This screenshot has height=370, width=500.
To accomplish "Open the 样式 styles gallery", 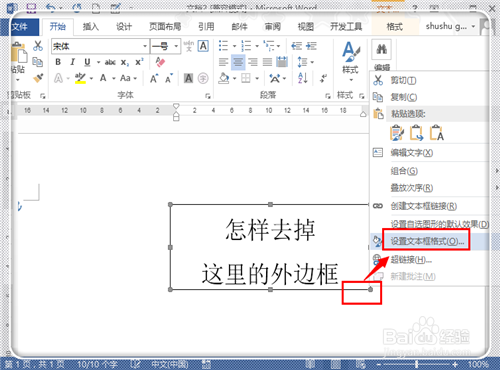I will (x=350, y=62).
